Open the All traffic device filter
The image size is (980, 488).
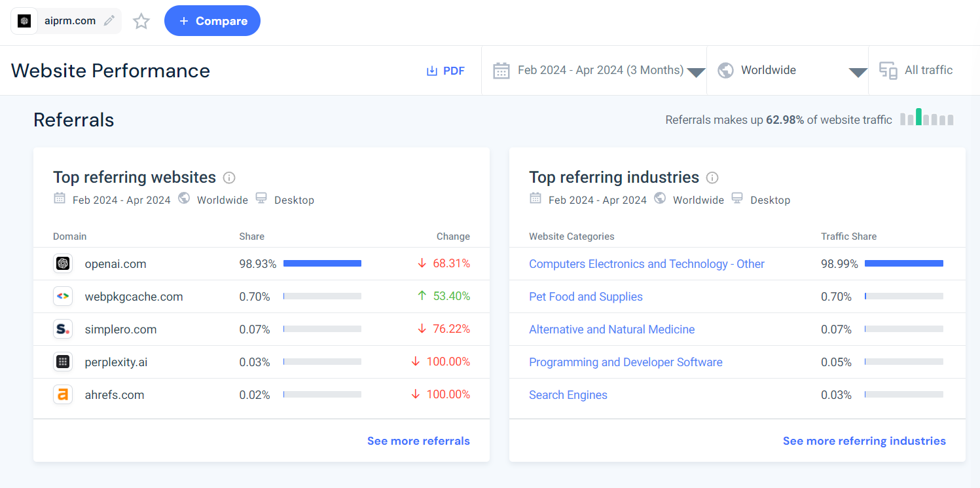(x=916, y=71)
